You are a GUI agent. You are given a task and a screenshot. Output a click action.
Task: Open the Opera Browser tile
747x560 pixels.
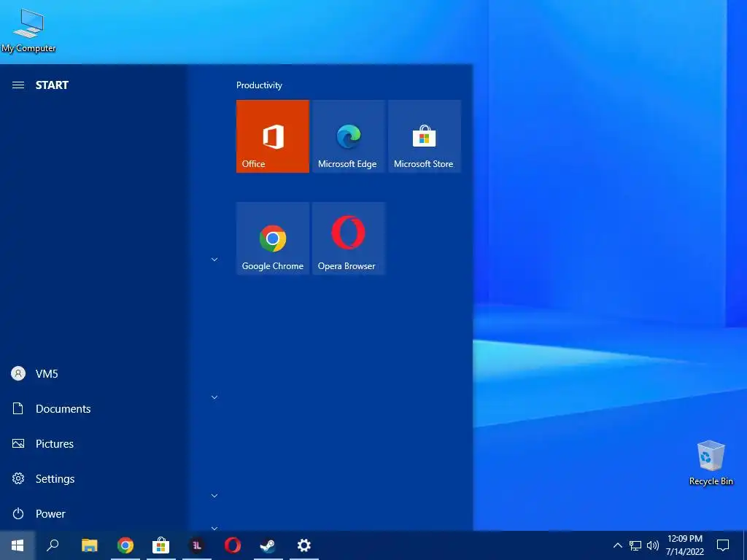click(348, 238)
